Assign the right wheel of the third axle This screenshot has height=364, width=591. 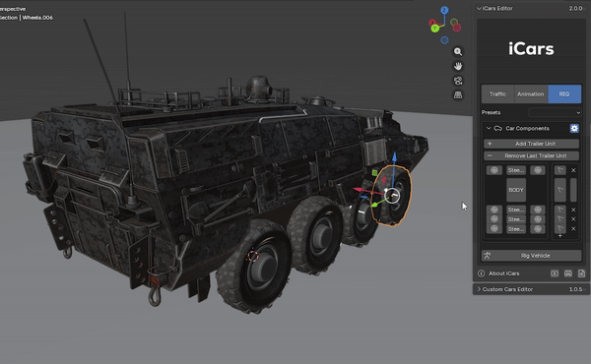click(x=538, y=219)
